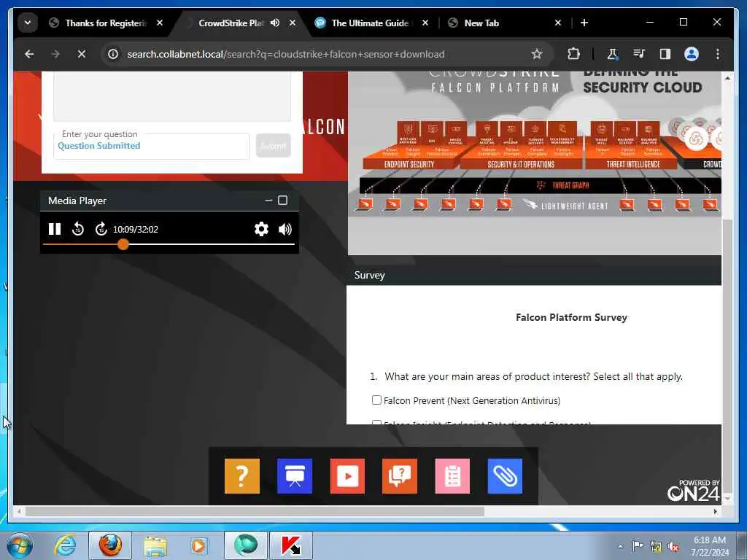
Task: Open Windows Explorer folder on taskbar
Action: pyautogui.click(x=155, y=545)
